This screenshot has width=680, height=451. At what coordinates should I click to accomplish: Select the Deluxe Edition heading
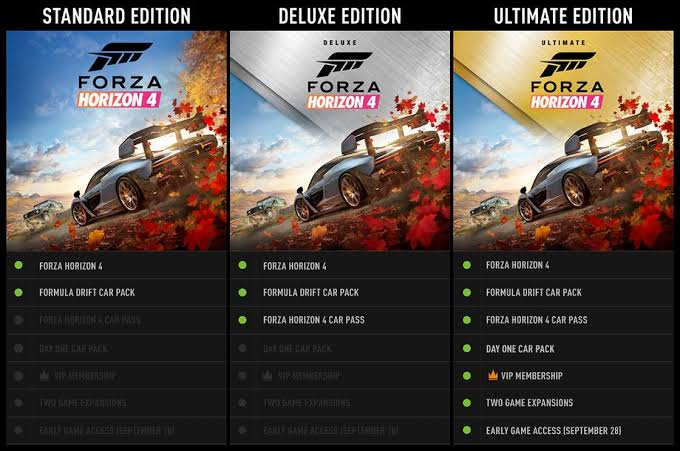340,16
